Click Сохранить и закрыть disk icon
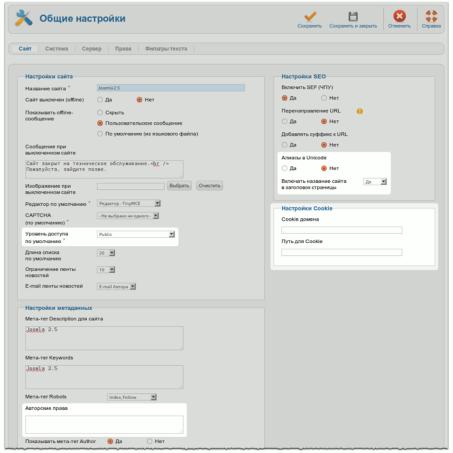 click(353, 16)
